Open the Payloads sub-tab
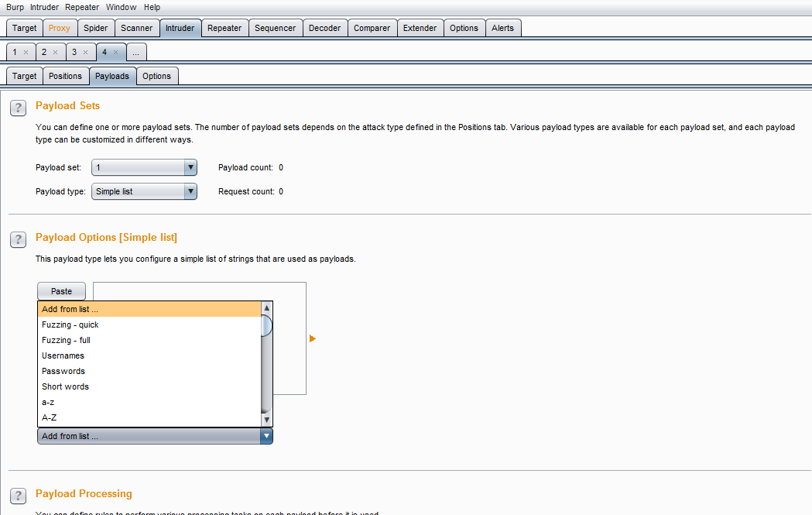 [112, 76]
